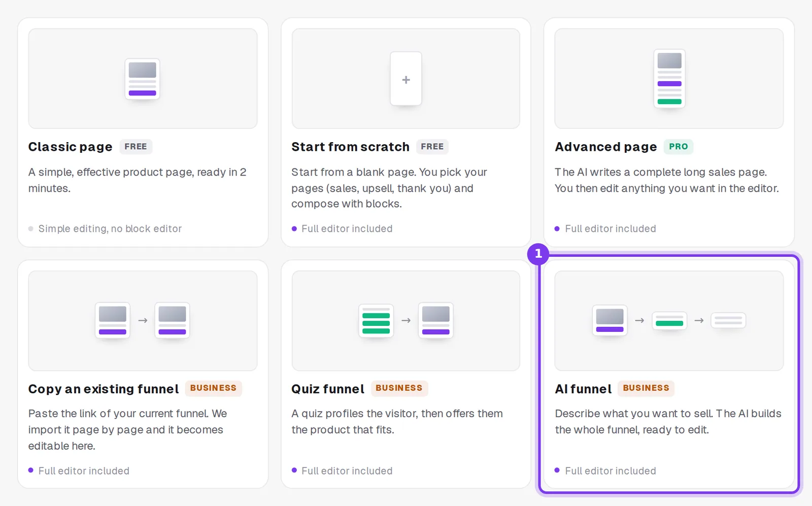812x506 pixels.
Task: Click the Copy an existing funnel illustration
Action: [x=143, y=320]
